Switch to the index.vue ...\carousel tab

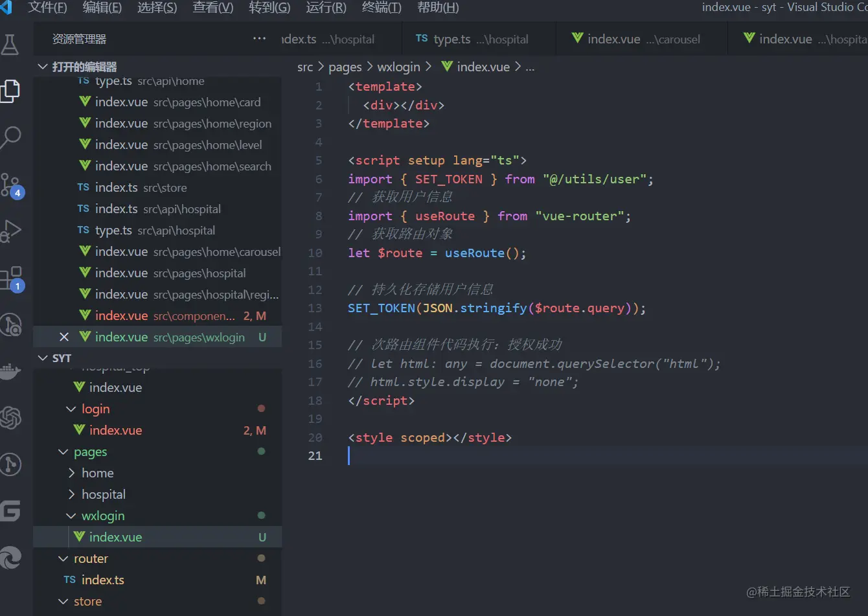tap(642, 39)
